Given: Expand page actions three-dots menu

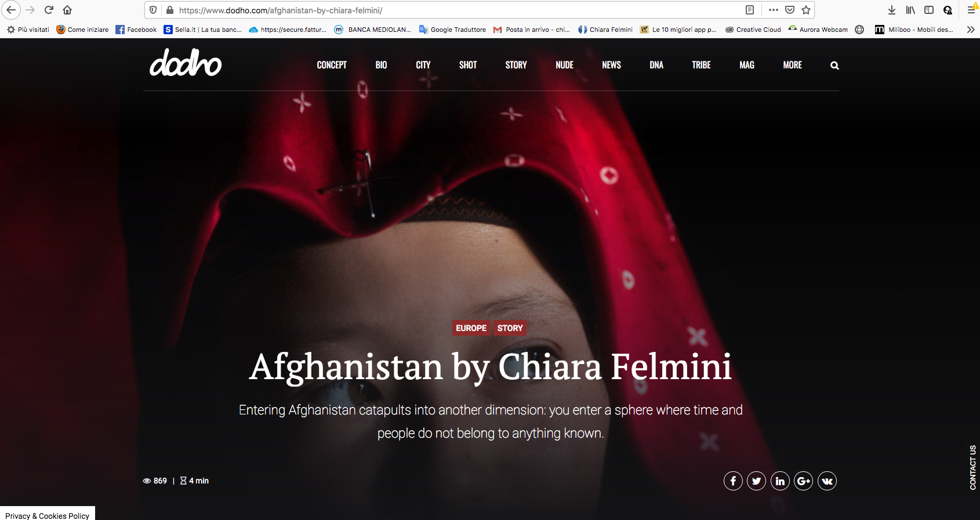Looking at the screenshot, I should (x=774, y=10).
